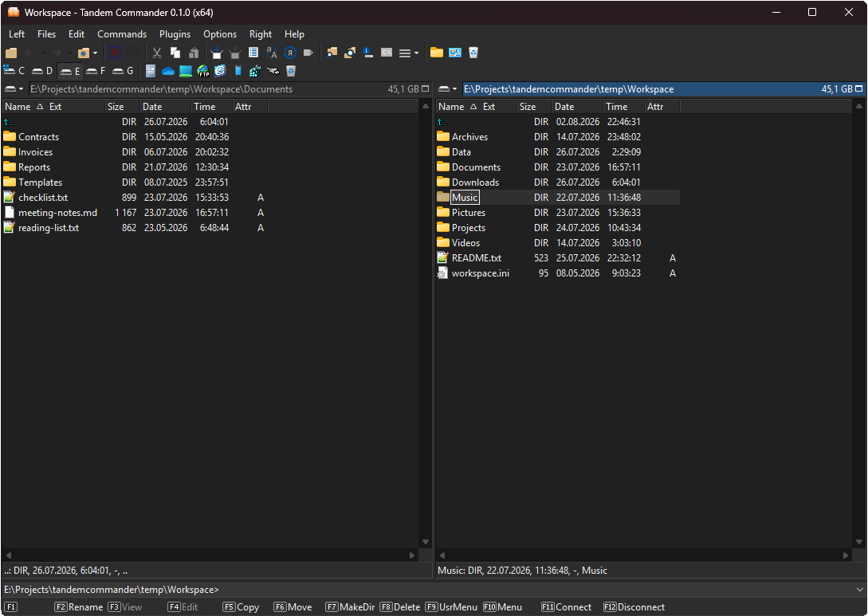Click the right panel horizontal scrollbar right arrow
868x616 pixels.
(x=846, y=555)
